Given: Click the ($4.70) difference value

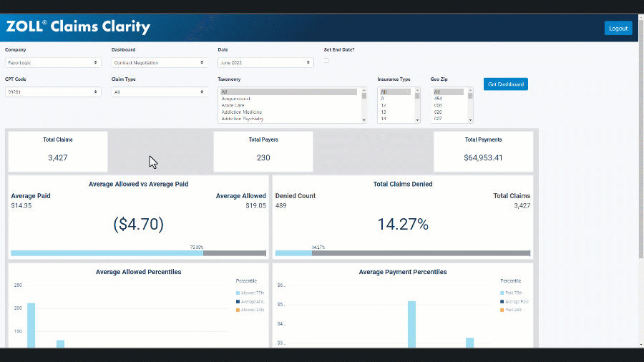Looking at the screenshot, I should [x=138, y=224].
